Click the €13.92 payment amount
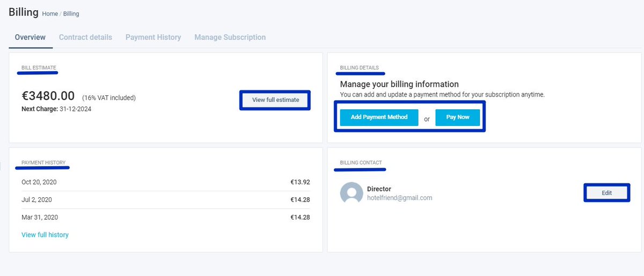This screenshot has width=644, height=276. (300, 182)
